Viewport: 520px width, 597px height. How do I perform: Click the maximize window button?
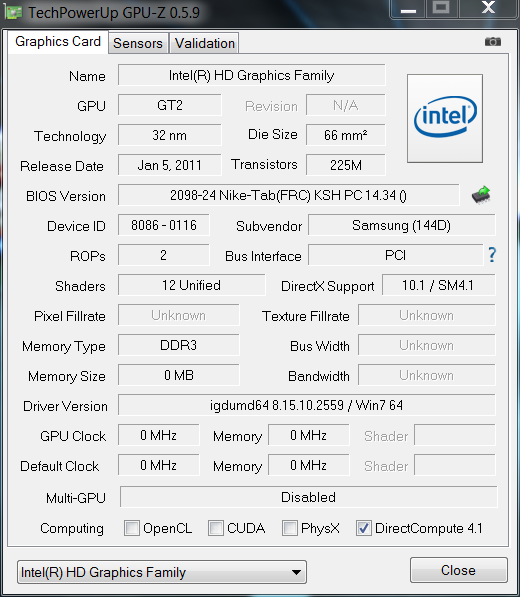tap(442, 8)
